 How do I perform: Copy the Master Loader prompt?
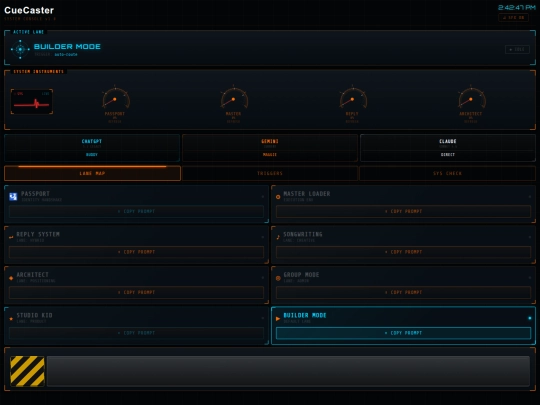click(x=403, y=211)
